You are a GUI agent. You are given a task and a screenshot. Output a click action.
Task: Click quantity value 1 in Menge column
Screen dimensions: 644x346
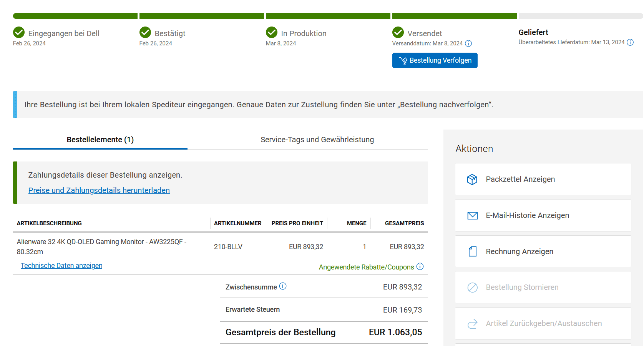[364, 247]
